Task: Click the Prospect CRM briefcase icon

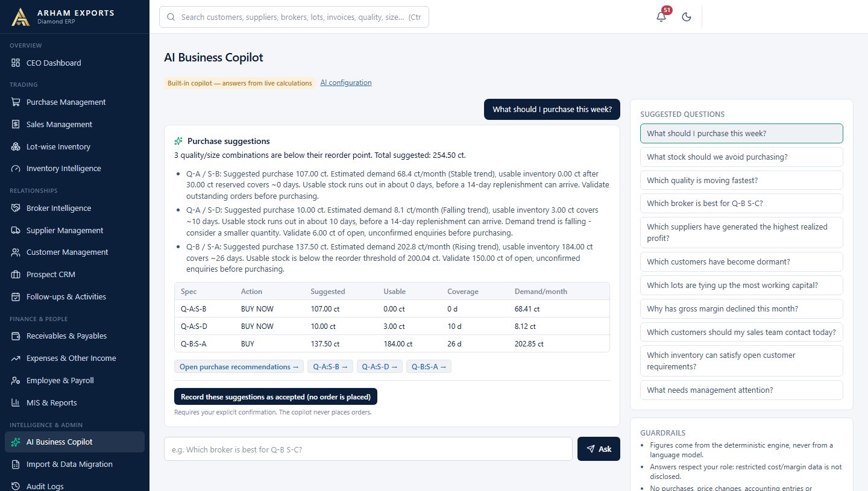Action: (16, 275)
